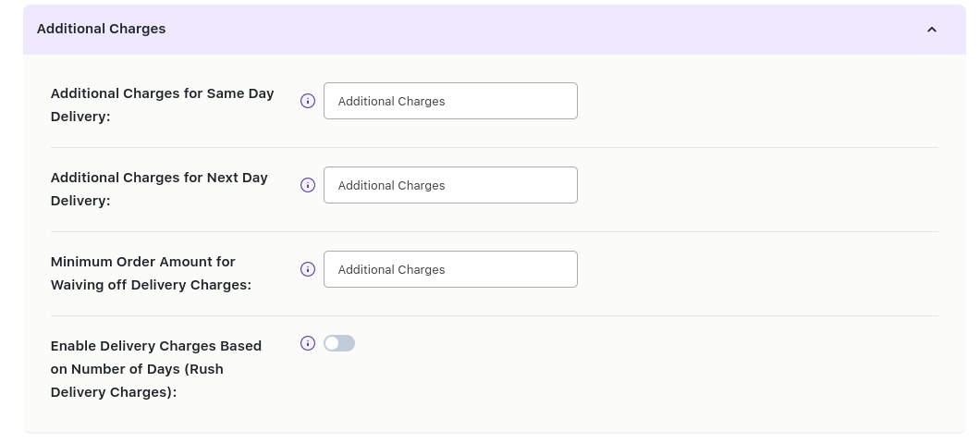Screen dimensions: 980x444
Task: Hide the Additional Charges panel using the up arrow
Action: (x=931, y=30)
